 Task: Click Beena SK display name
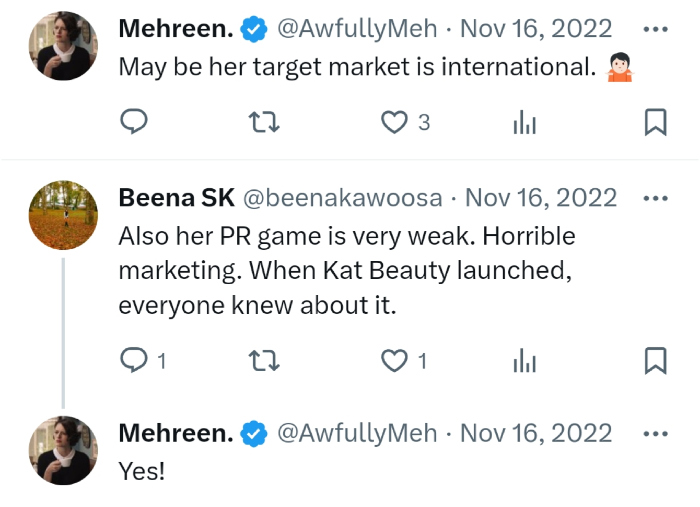(176, 198)
